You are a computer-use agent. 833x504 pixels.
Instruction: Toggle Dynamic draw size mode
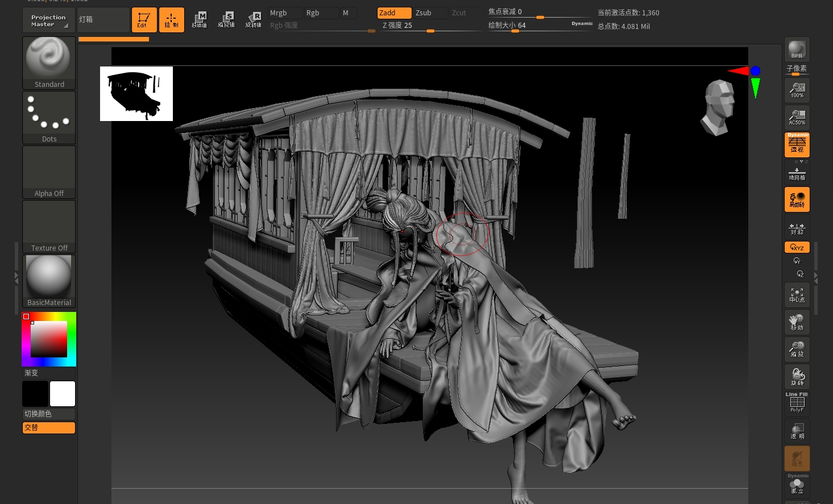pos(582,24)
